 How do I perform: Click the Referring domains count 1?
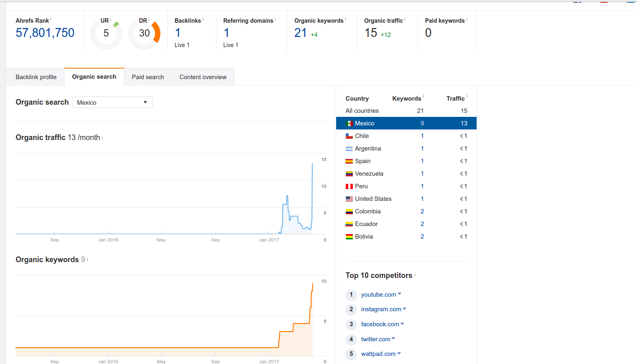[227, 33]
